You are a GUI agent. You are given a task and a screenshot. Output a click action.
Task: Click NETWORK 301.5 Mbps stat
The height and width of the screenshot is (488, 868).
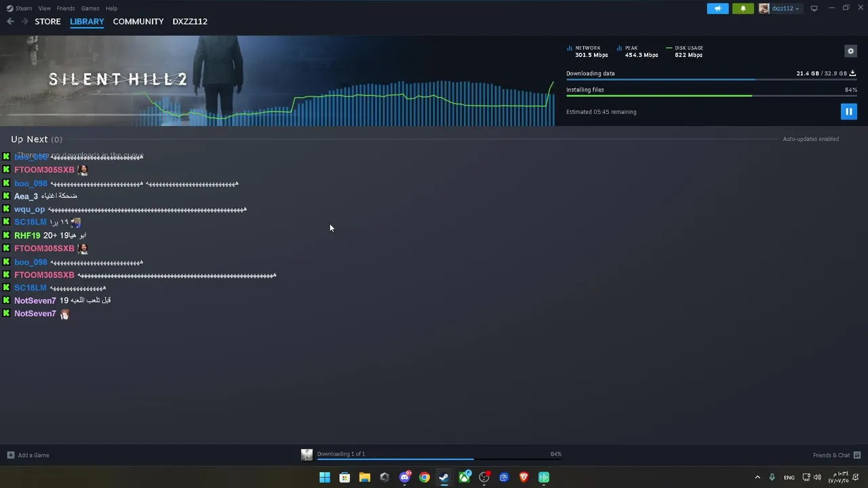(587, 52)
